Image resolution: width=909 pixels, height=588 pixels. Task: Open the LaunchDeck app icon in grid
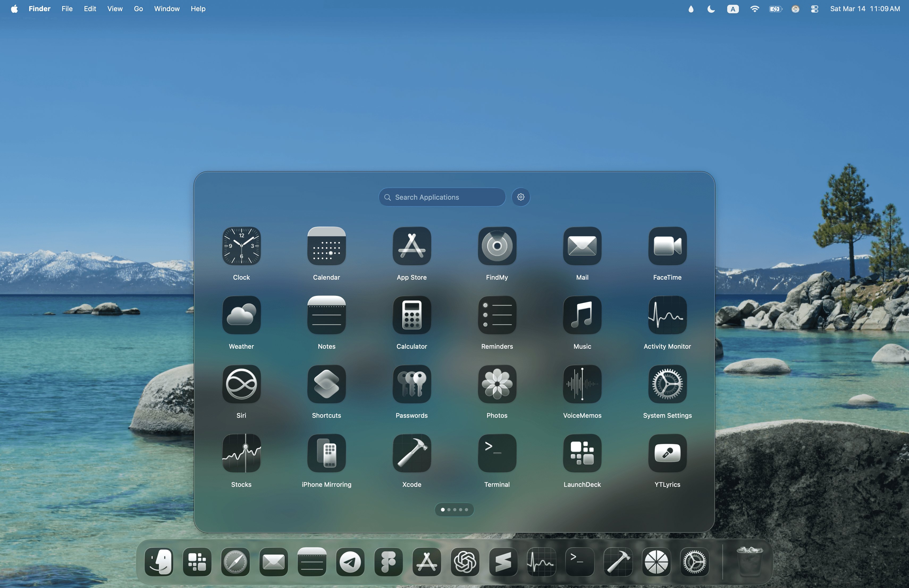point(582,453)
